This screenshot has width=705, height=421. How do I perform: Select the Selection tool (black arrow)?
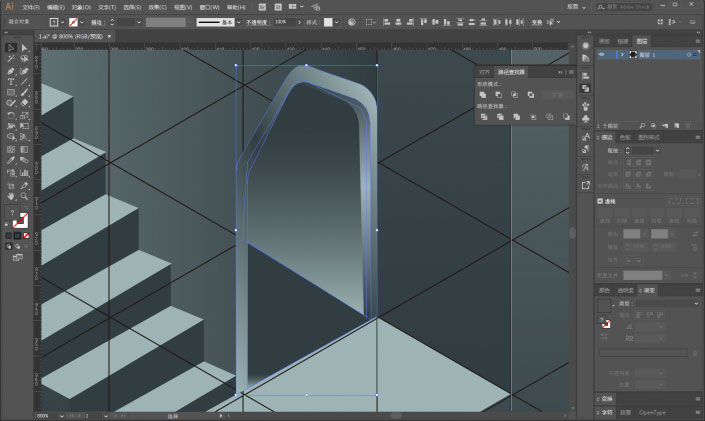click(11, 48)
